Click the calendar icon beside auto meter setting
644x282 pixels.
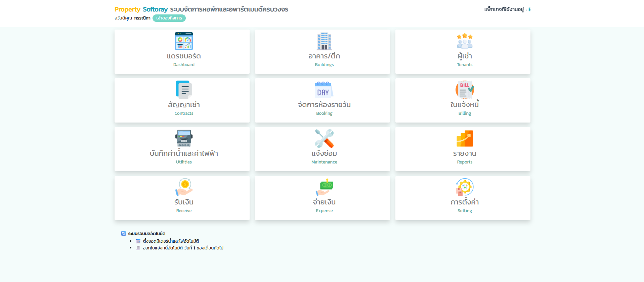[x=138, y=241]
